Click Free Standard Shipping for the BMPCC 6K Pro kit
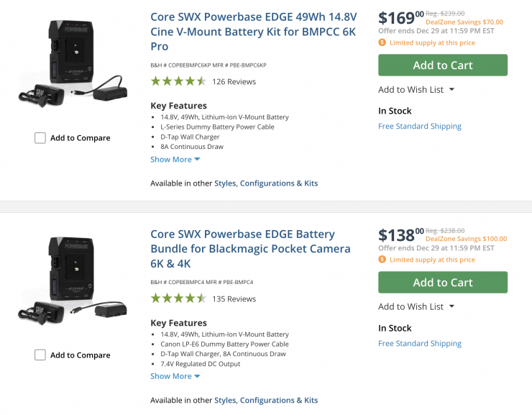 pos(420,127)
